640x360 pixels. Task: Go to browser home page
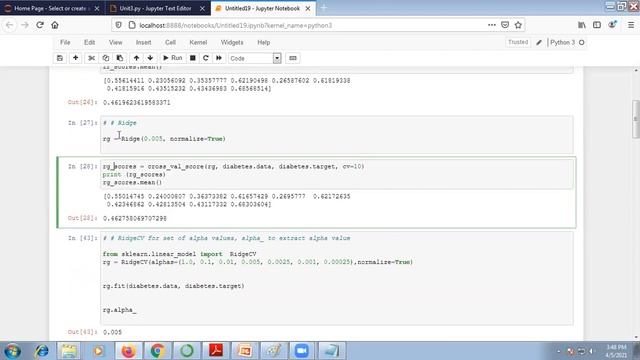pos(55,25)
